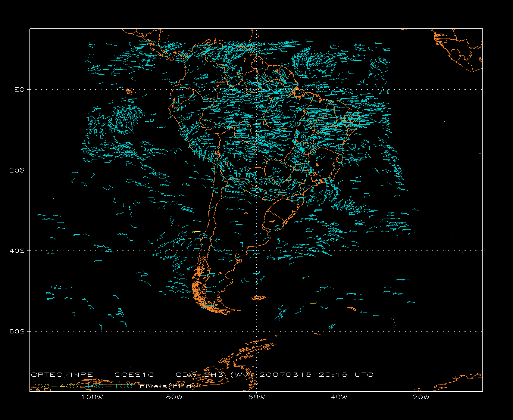Click the 100W longitude label
Viewport: 513px width, 420px height.
92,397
